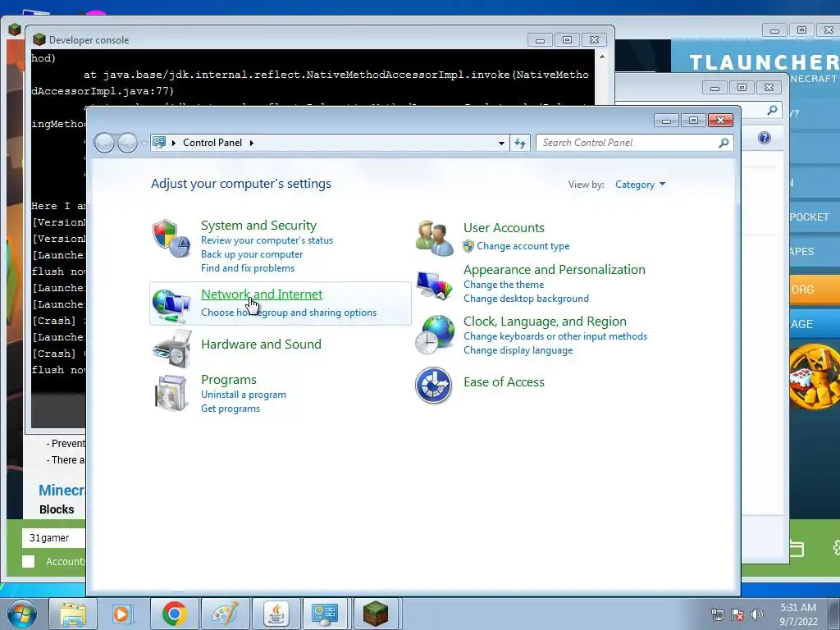840x630 pixels.
Task: Open Paint from the taskbar
Action: pyautogui.click(x=225, y=614)
